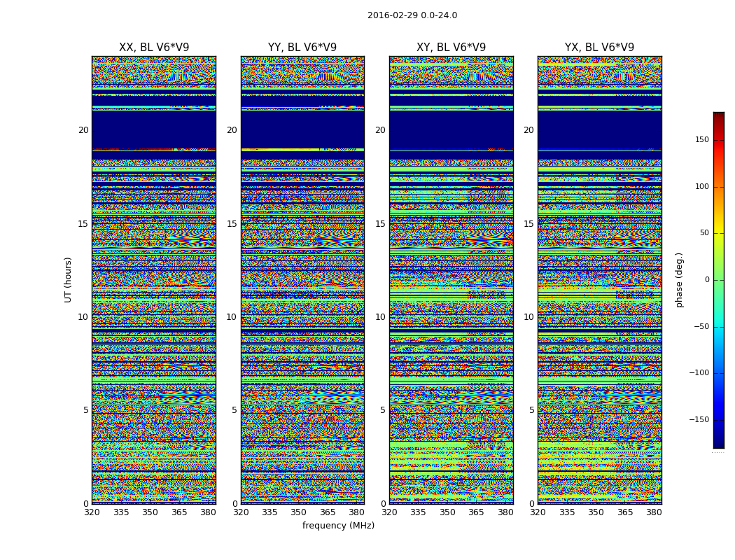Click the '380' frequency tick under XX panel

208,512
